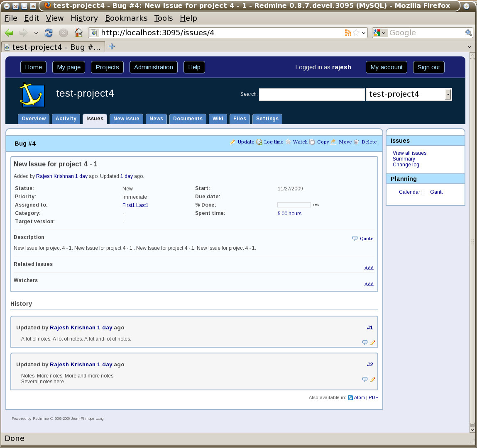Open the Edit menu
The image size is (477, 448).
click(32, 18)
